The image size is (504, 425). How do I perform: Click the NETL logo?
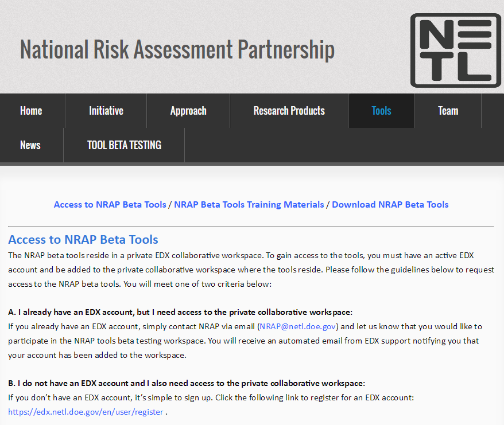(x=455, y=49)
